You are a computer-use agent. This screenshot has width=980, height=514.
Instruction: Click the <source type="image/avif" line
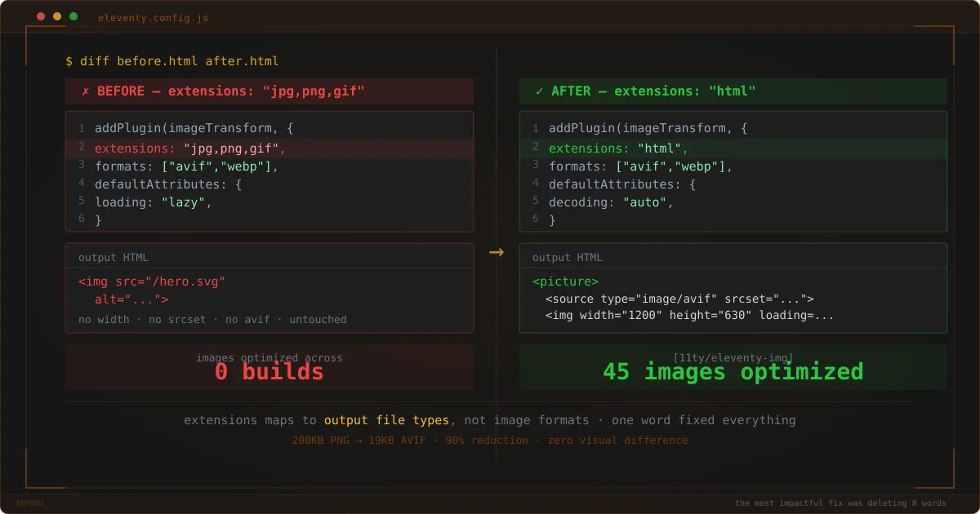(x=679, y=299)
